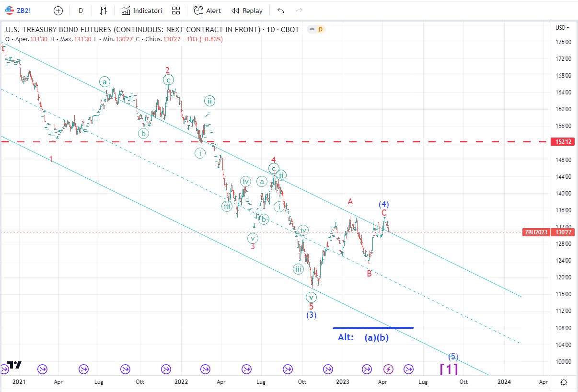Viewport: 578px width, 392px height.
Task: Select the blue (3) wave label
Action: tap(311, 315)
